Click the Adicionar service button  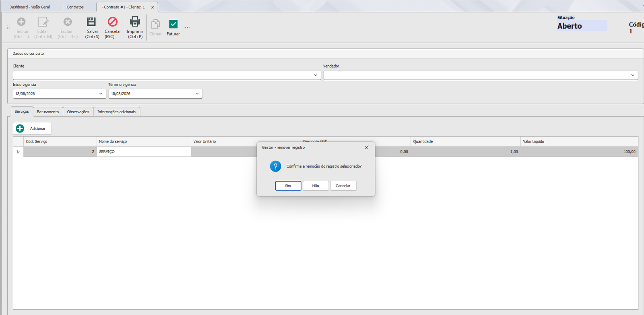32,128
